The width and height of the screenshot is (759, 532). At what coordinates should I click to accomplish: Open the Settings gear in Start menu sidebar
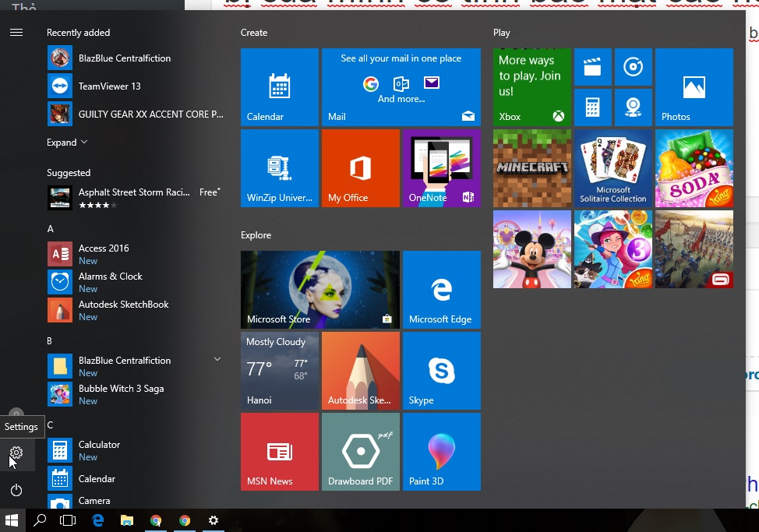pyautogui.click(x=16, y=454)
